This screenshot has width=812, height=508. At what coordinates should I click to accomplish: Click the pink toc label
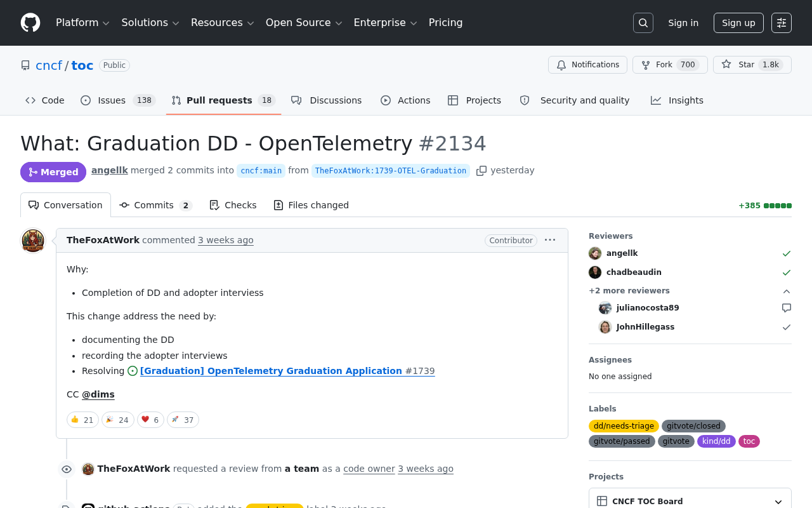[x=749, y=441]
